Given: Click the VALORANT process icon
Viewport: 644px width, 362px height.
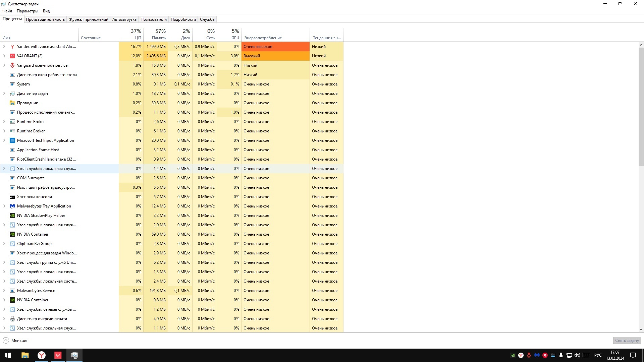Looking at the screenshot, I should click(x=12, y=56).
